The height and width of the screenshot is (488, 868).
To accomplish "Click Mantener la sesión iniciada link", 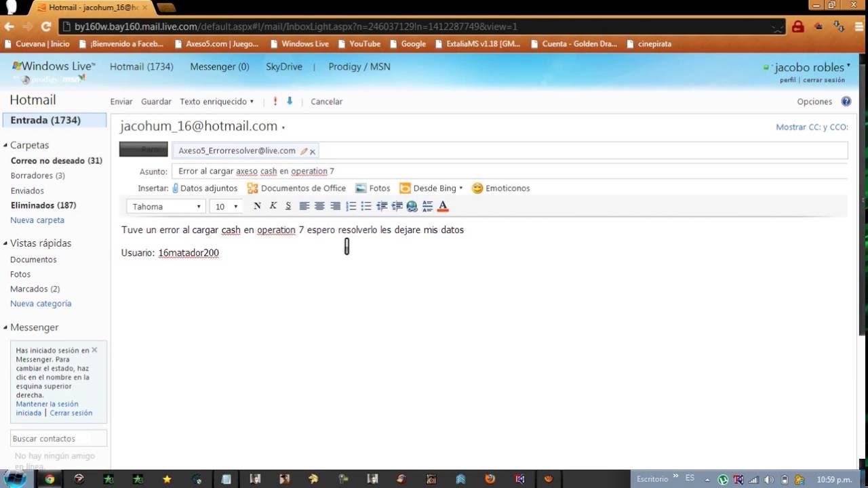I will [47, 408].
